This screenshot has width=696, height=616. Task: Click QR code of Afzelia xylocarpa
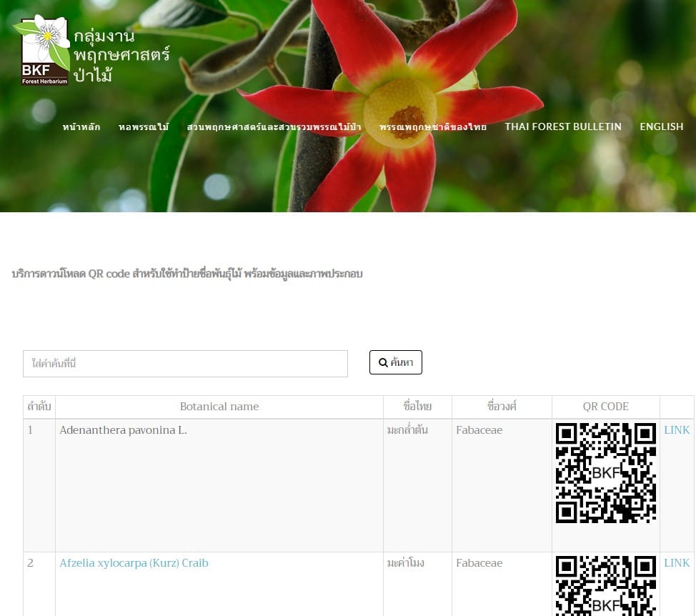click(606, 586)
